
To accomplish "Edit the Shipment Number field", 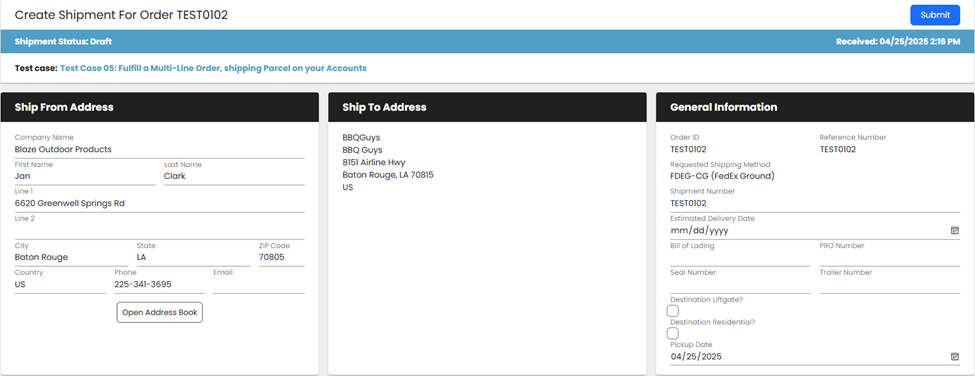I will (815, 204).
